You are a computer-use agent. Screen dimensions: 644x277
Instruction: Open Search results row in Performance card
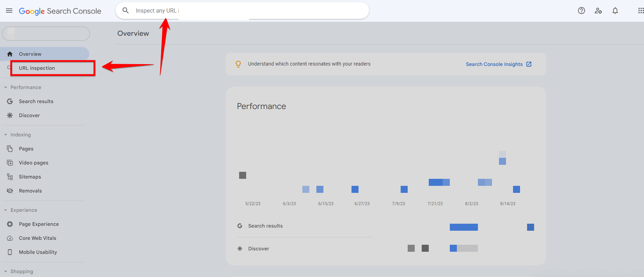(x=305, y=226)
